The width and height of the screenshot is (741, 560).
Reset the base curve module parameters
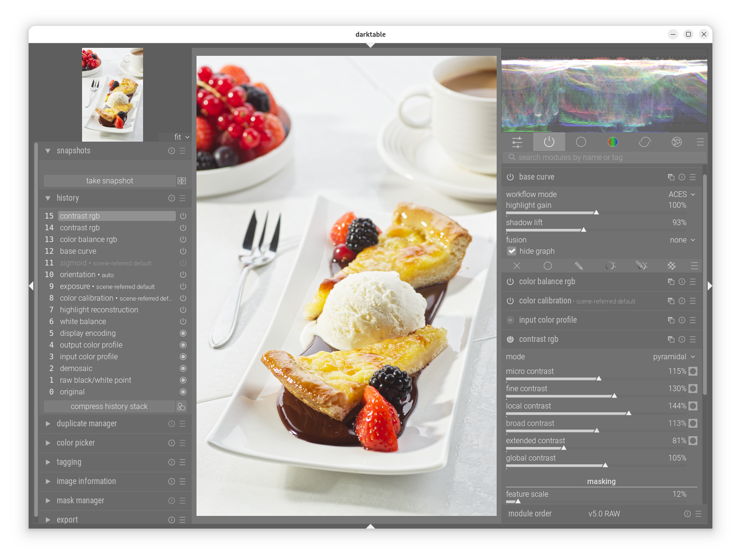pos(682,177)
